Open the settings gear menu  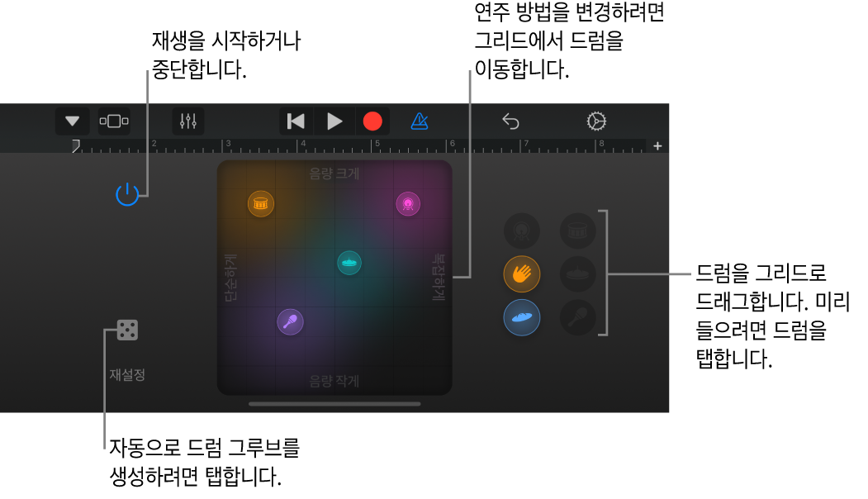(x=595, y=121)
